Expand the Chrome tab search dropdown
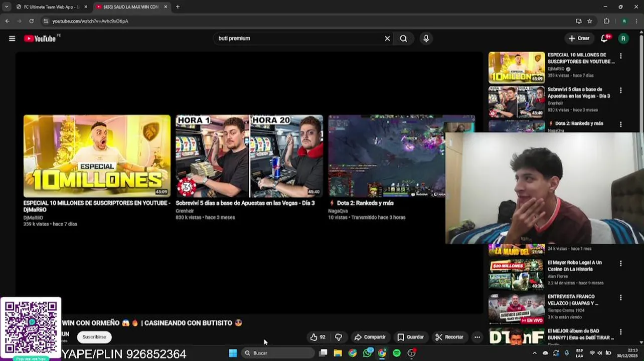This screenshot has width=644, height=361. point(6,7)
